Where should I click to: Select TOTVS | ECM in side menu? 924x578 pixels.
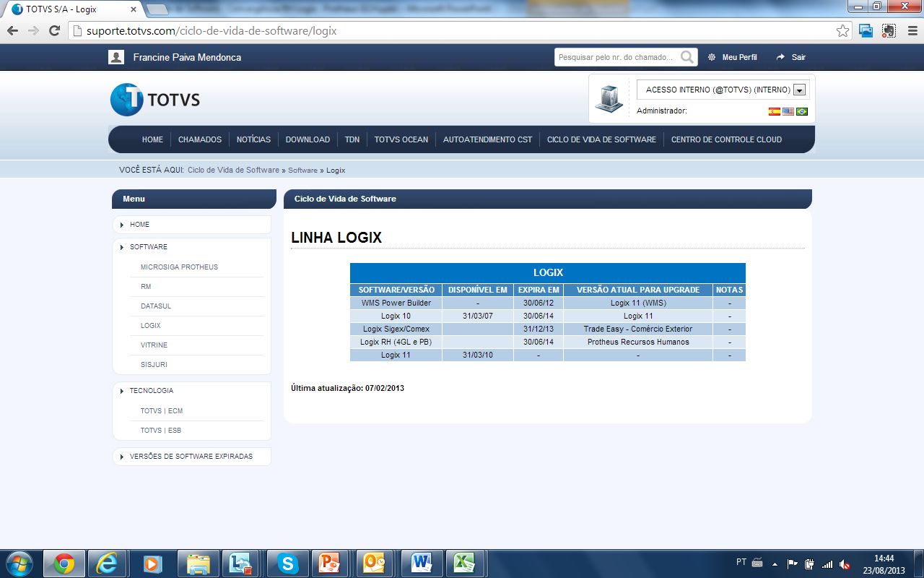click(x=162, y=411)
